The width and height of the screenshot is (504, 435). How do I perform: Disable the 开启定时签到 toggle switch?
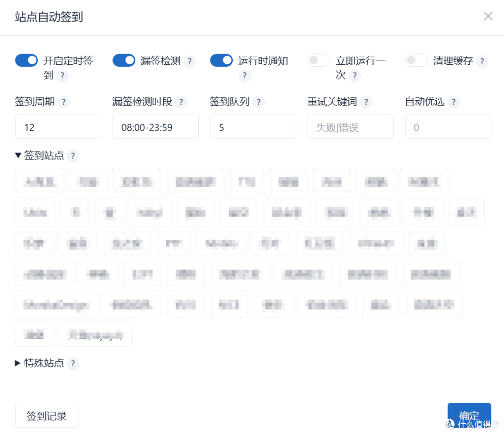[x=26, y=60]
